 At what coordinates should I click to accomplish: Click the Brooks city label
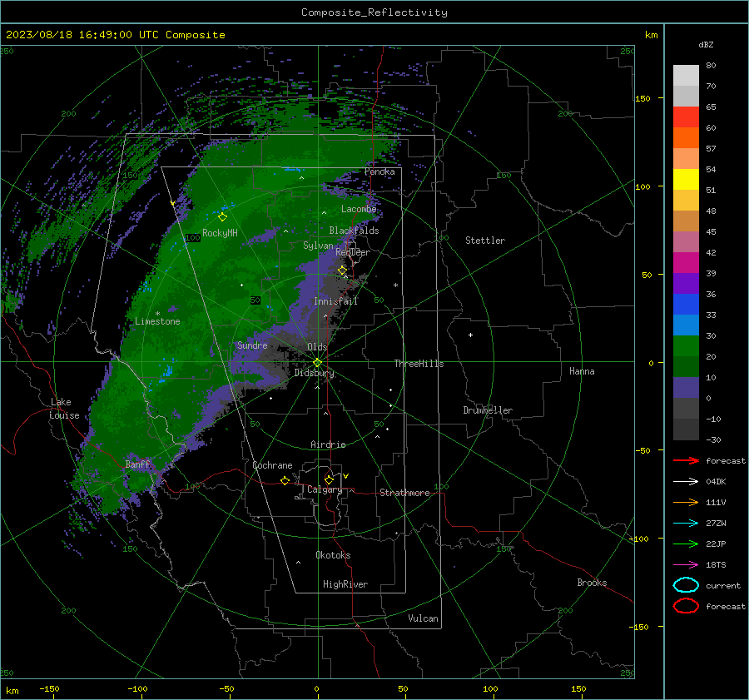[x=592, y=583]
